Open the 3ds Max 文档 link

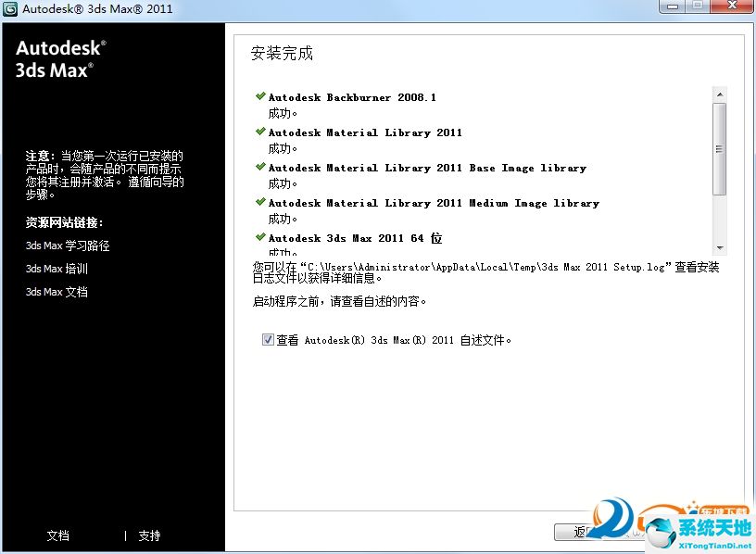coord(57,292)
